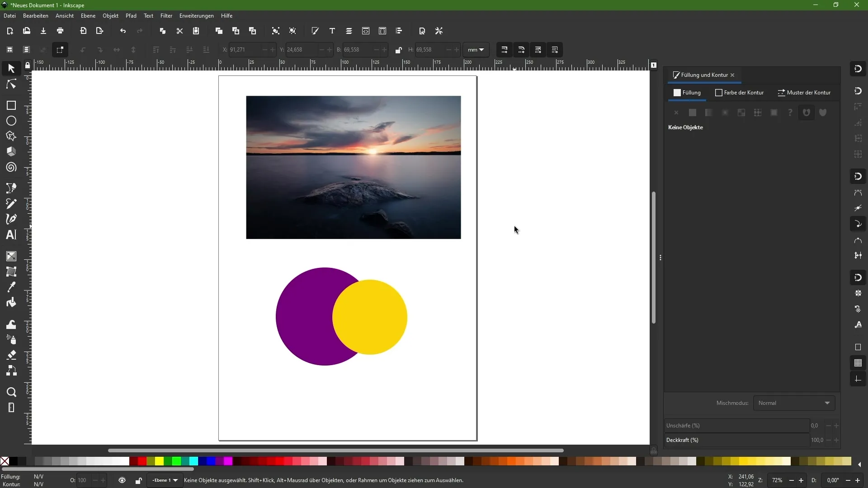This screenshot has width=868, height=488.
Task: Select the Rectangle tool
Action: point(11,105)
